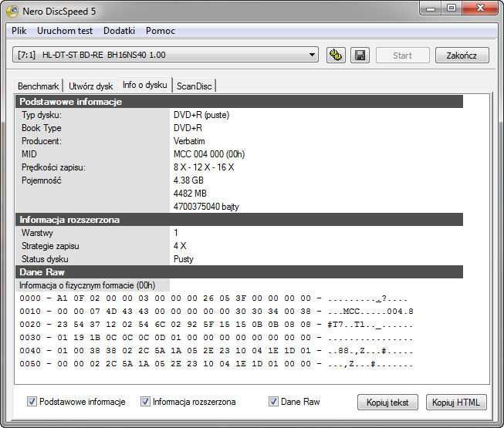The height and width of the screenshot is (428, 504).
Task: Click the Prędkości zapisu label
Action: pyautogui.click(x=53, y=167)
